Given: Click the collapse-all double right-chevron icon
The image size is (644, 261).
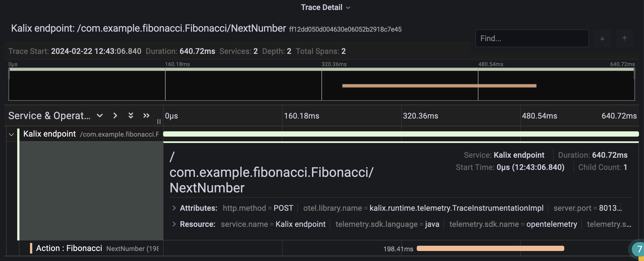Looking at the screenshot, I should 146,116.
